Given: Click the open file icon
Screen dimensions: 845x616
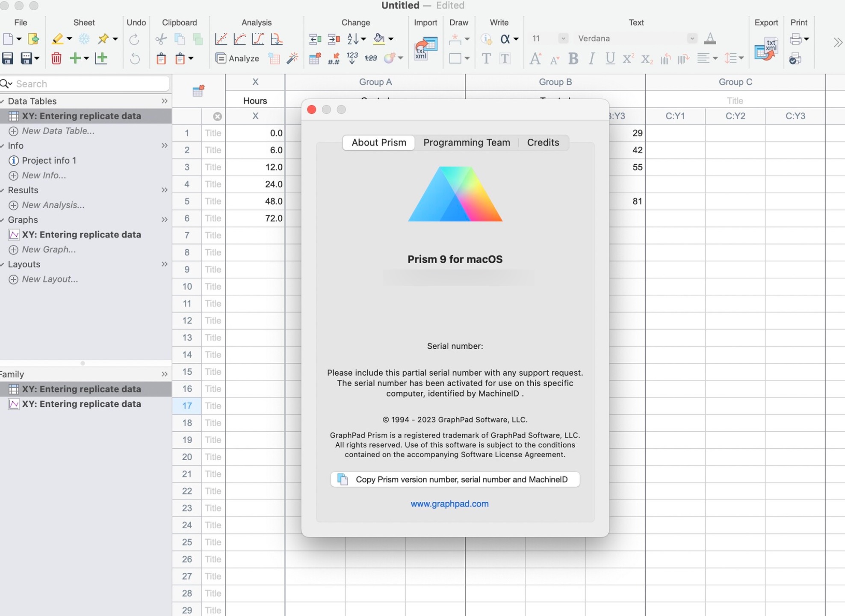Looking at the screenshot, I should [x=33, y=39].
